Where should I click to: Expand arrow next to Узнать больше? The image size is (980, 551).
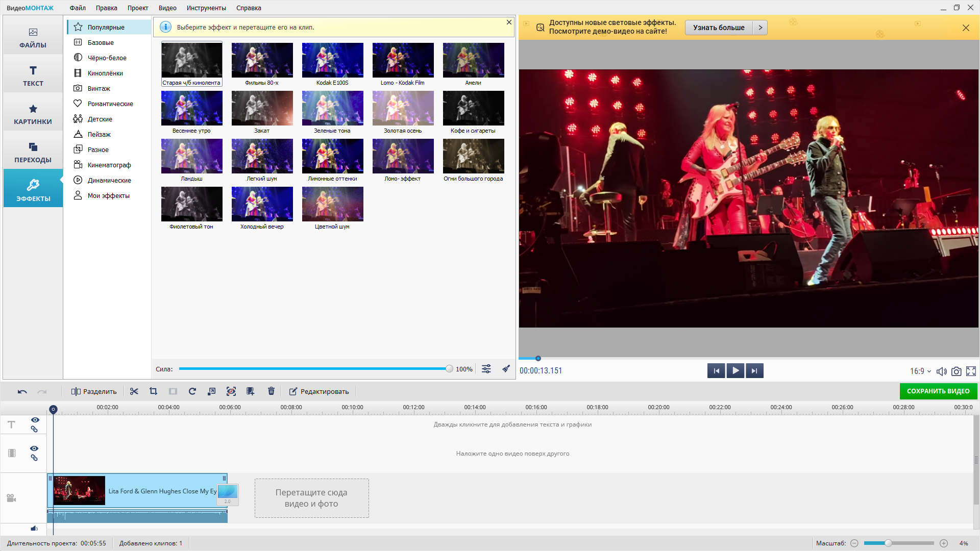point(760,28)
